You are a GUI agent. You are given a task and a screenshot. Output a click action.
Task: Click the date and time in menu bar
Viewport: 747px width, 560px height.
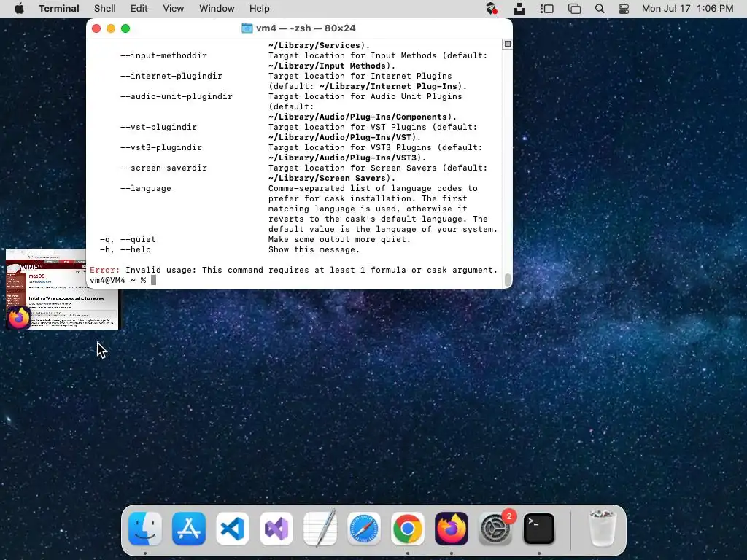pyautogui.click(x=687, y=9)
